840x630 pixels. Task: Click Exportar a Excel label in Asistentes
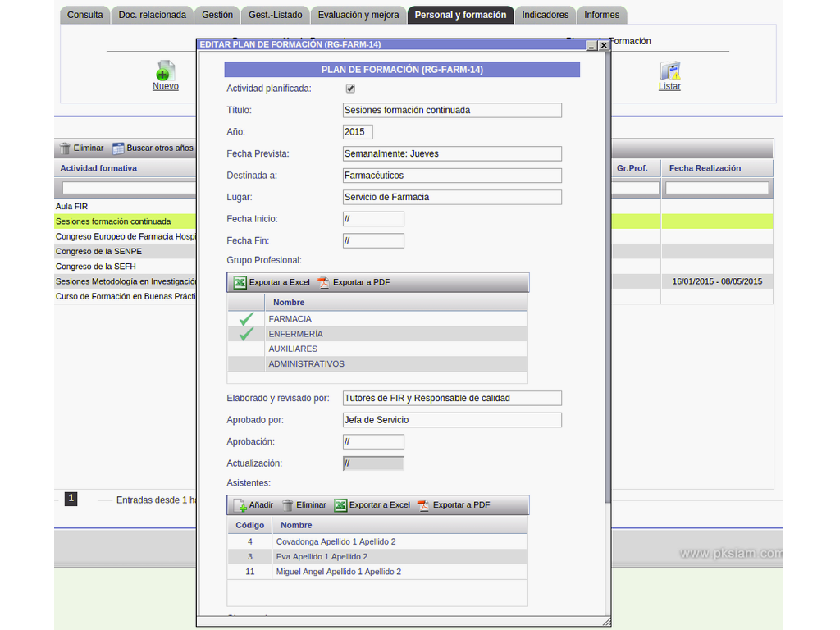[x=379, y=505]
